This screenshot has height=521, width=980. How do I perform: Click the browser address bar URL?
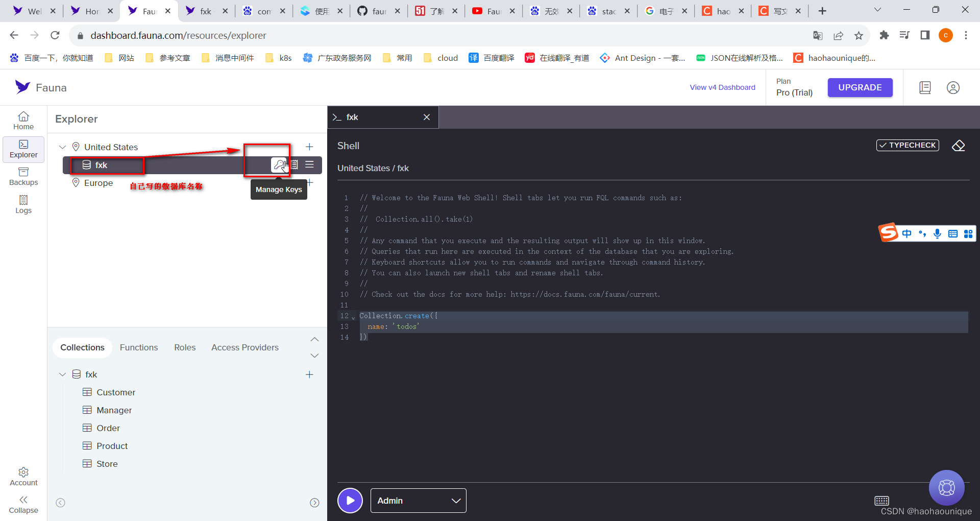(x=178, y=35)
